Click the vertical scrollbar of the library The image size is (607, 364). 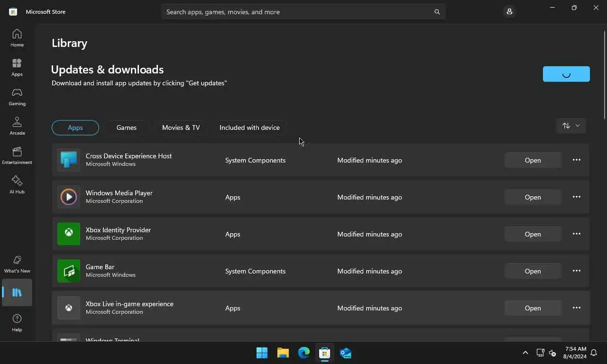tap(605, 75)
